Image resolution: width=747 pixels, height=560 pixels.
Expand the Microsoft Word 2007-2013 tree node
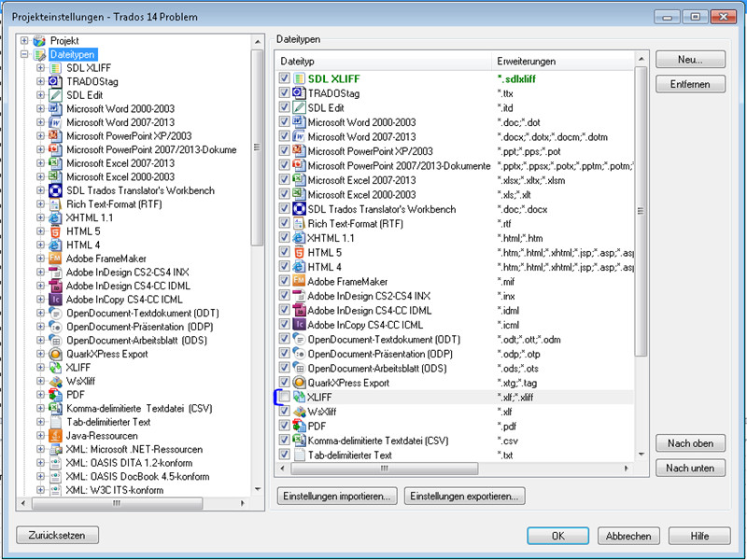[40, 122]
